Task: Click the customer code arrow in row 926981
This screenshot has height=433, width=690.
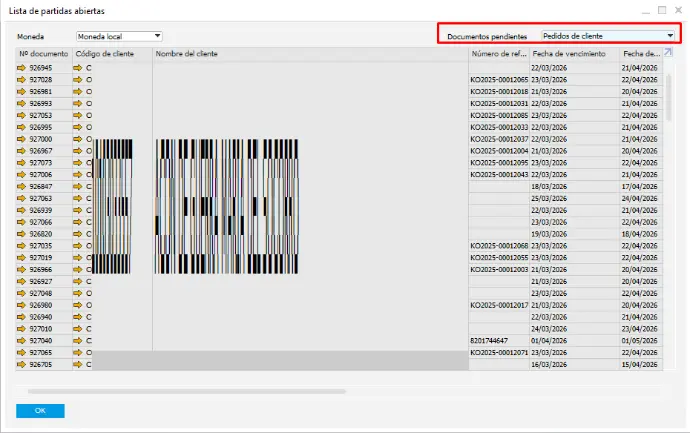Action: 78,91
